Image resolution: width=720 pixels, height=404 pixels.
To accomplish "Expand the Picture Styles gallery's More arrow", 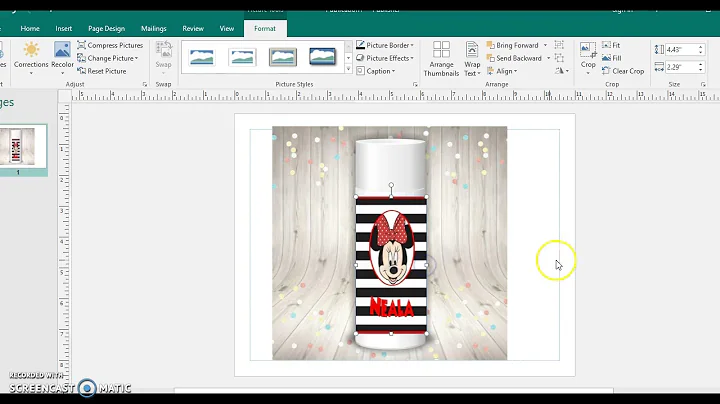I will pos(348,69).
